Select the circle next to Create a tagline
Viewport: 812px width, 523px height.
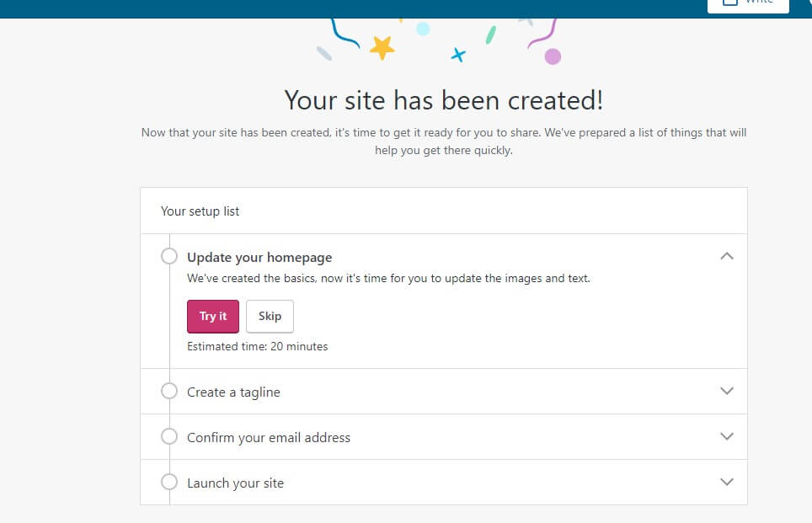pos(169,391)
